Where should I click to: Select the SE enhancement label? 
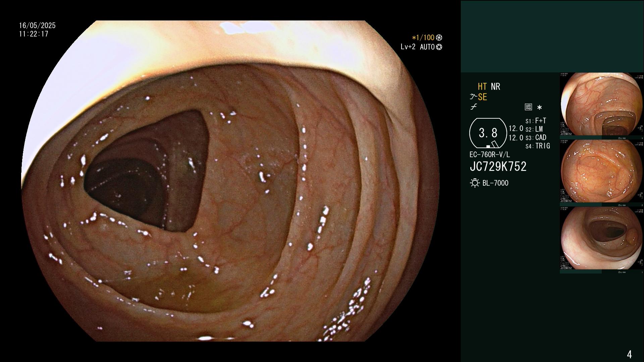pos(482,97)
